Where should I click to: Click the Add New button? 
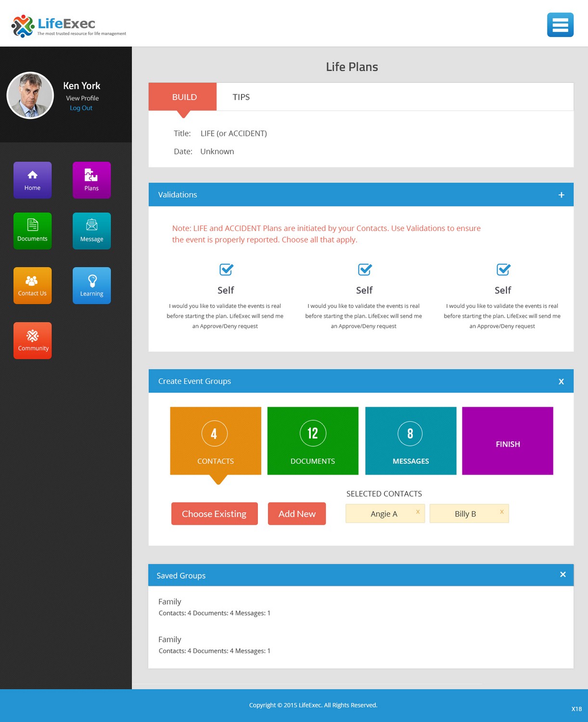[297, 514]
